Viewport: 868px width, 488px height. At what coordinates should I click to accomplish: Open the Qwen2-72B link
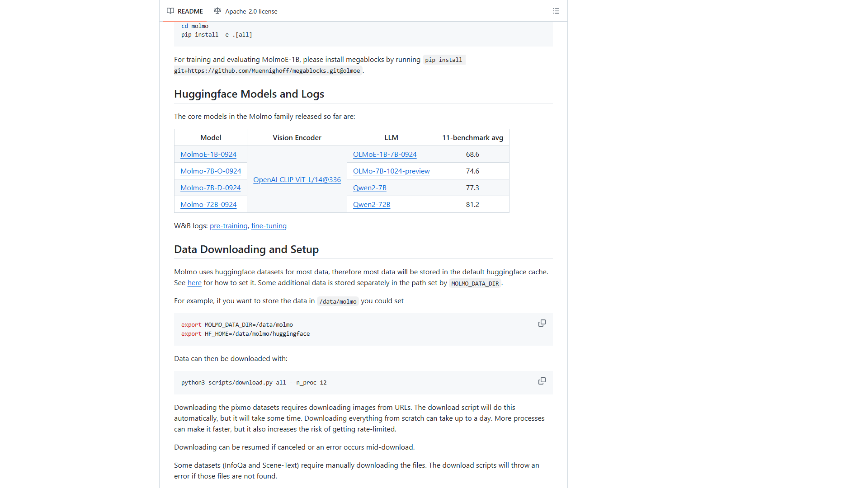point(372,204)
